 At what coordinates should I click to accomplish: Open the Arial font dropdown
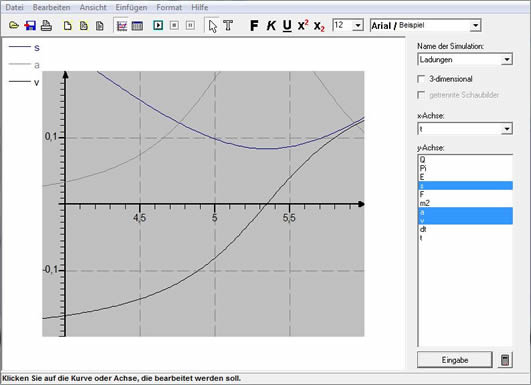click(475, 25)
